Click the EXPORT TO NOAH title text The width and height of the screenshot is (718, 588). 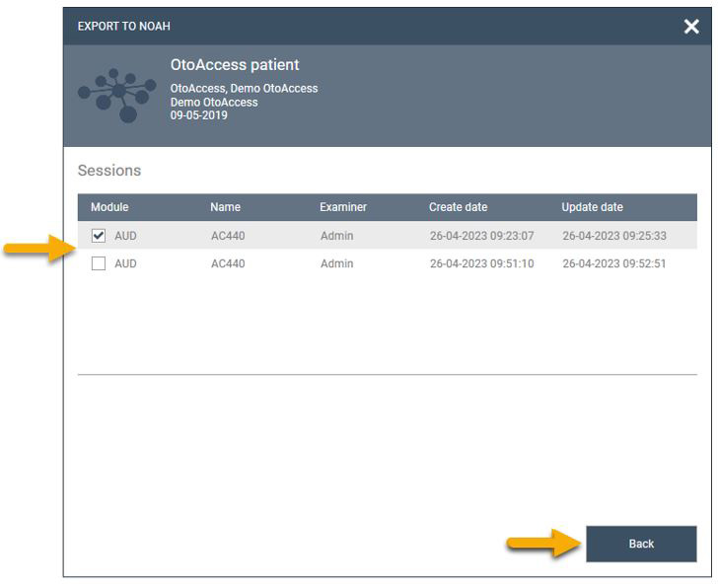pos(123,26)
